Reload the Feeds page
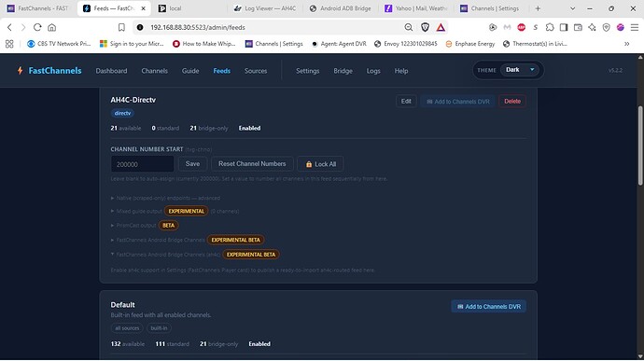The height and width of the screenshot is (361, 644). pyautogui.click(x=37, y=27)
